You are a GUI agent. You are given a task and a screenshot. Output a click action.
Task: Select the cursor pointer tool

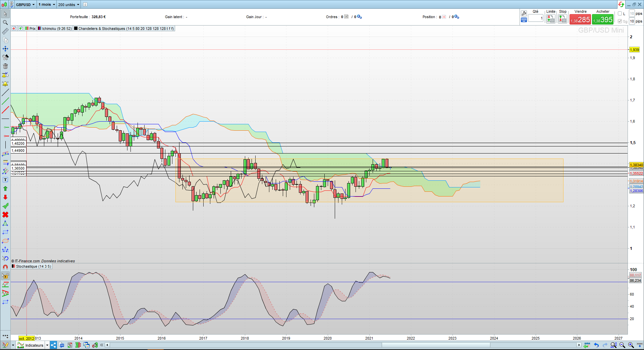pyautogui.click(x=5, y=14)
